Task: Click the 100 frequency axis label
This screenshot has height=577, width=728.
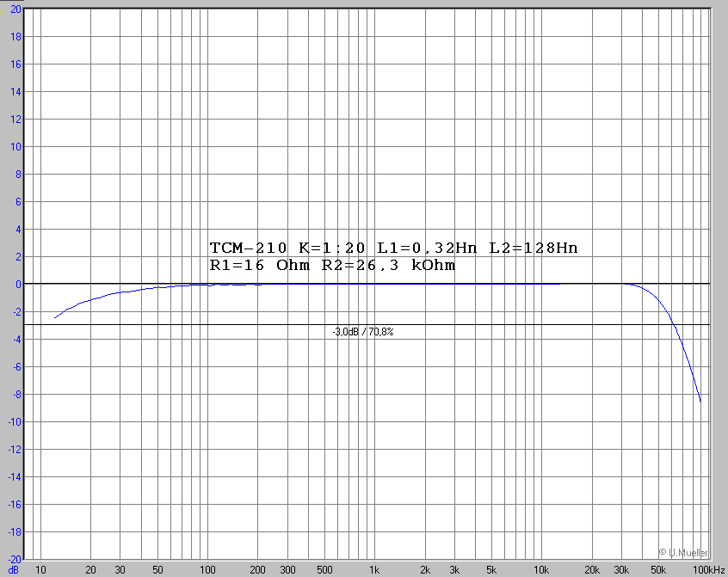Action: click(x=207, y=569)
